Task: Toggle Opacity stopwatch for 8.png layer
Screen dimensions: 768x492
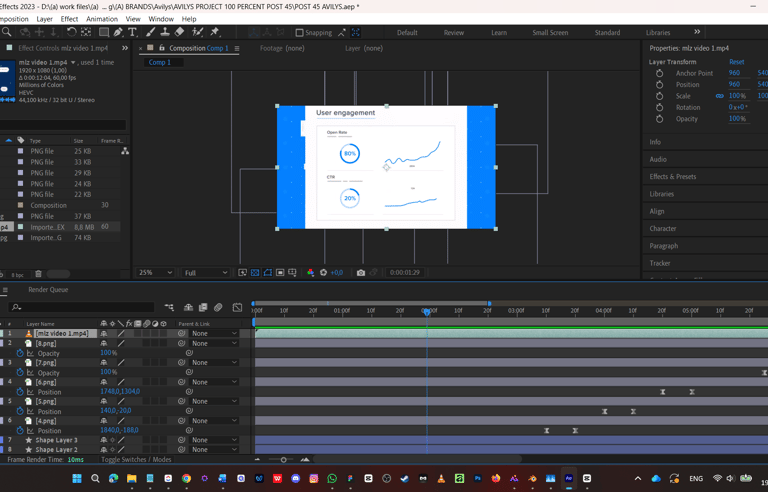Action: tap(20, 353)
